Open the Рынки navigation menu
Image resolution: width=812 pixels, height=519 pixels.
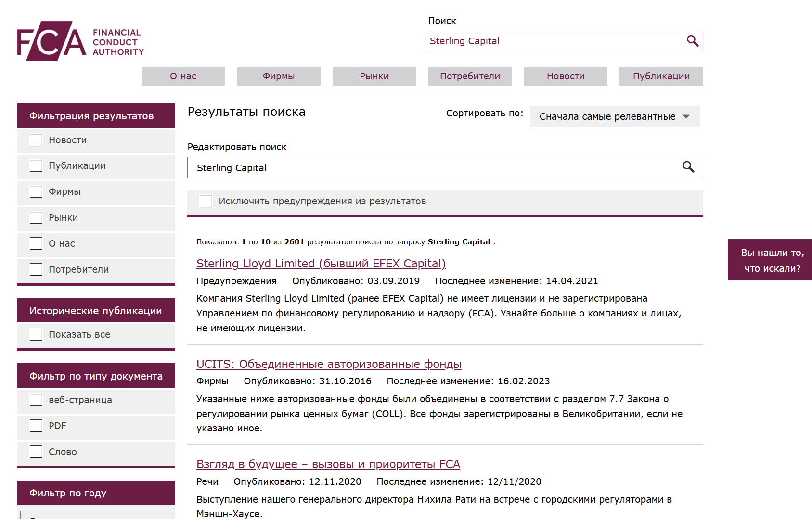[x=374, y=76]
